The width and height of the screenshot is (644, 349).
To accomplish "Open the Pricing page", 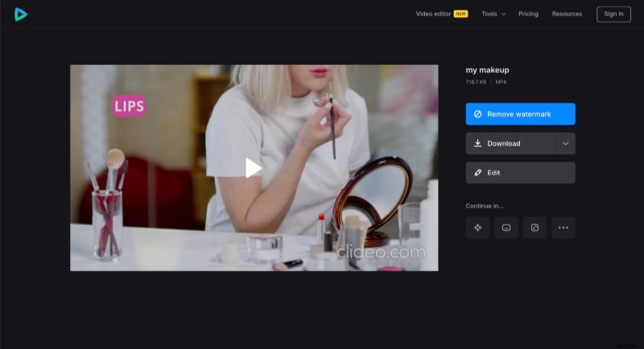I will (x=528, y=14).
